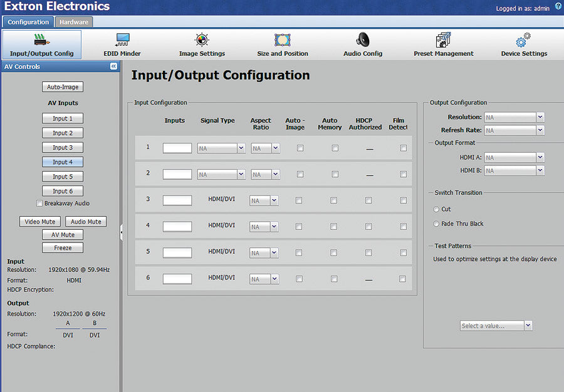Toggle Auto-Image checkbox for input 5
This screenshot has height=392, width=564.
click(298, 253)
